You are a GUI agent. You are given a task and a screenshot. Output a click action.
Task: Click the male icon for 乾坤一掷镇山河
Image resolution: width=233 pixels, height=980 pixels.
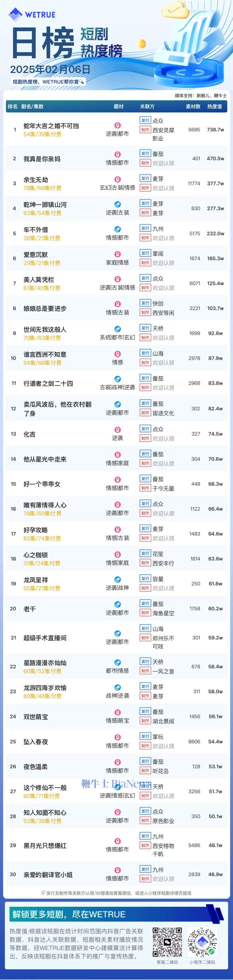[117, 205]
